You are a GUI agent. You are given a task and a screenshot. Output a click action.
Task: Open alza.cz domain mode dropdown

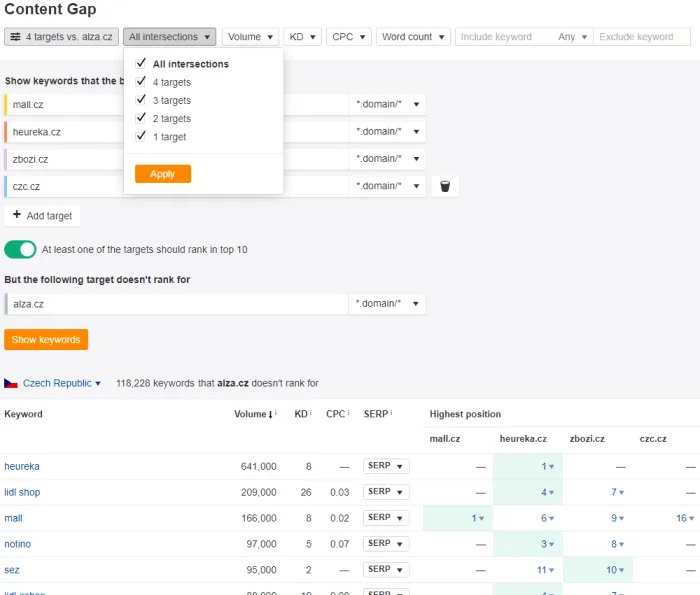(x=387, y=304)
